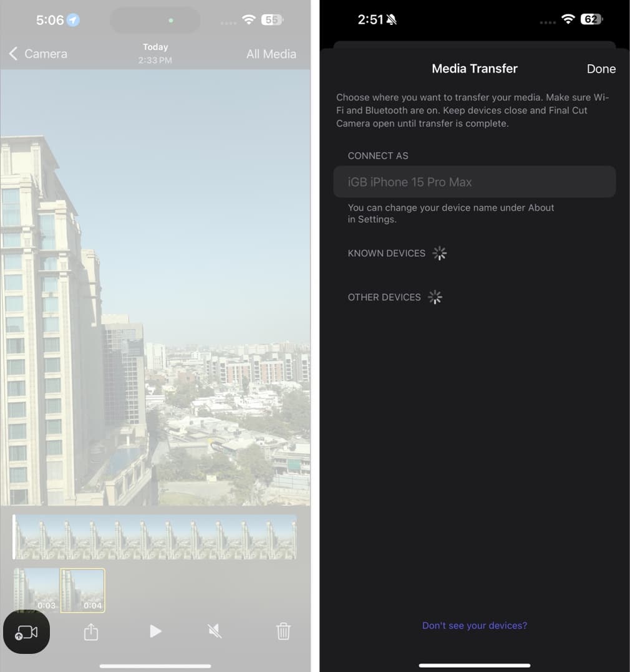The image size is (630, 672).
Task: Play the selected video clip
Action: pos(155,631)
